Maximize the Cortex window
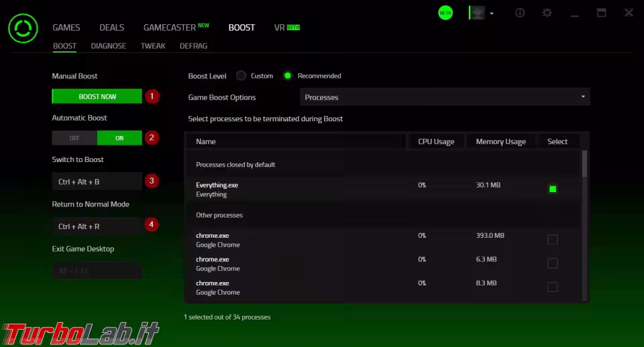This screenshot has height=347, width=644. coord(602,13)
